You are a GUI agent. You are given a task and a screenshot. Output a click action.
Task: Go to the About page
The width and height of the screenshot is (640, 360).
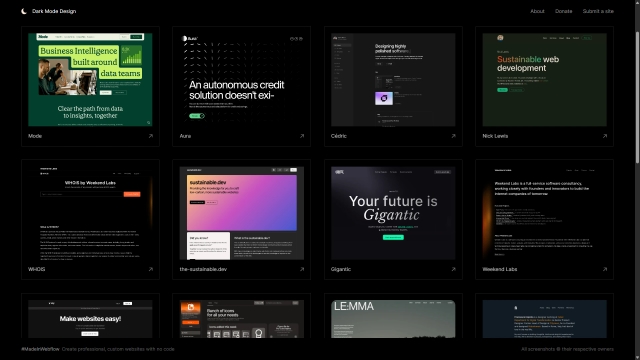[537, 11]
